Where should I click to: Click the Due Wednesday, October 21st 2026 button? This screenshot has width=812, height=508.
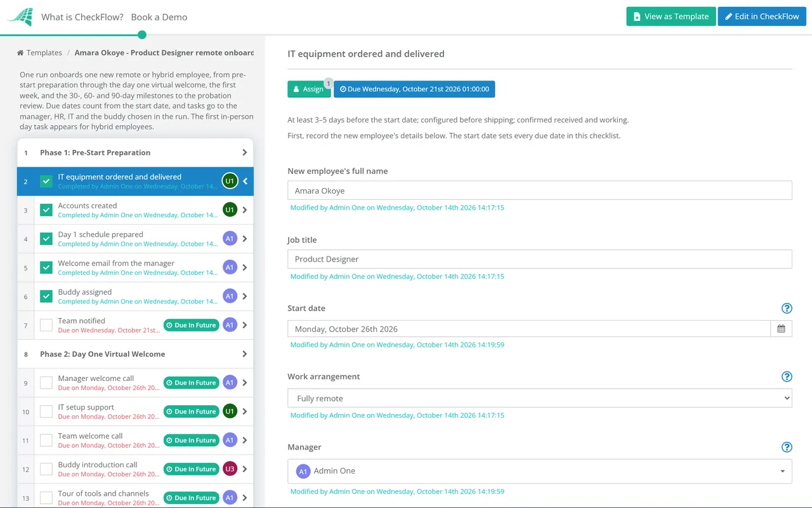[414, 89]
